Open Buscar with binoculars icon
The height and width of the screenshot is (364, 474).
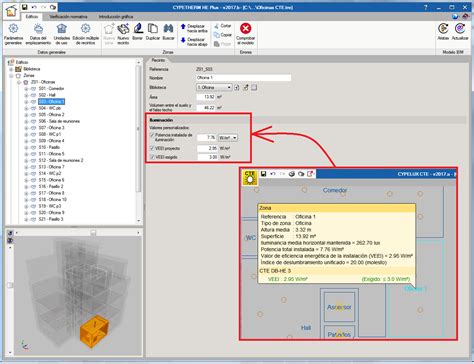click(168, 32)
